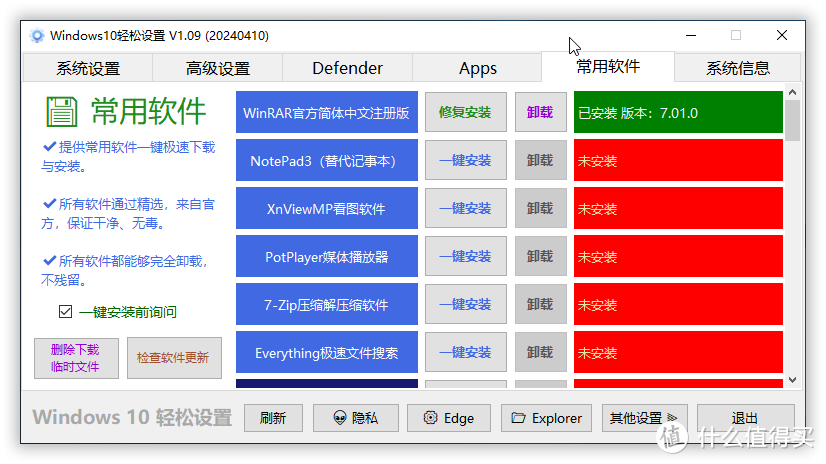Switch to the Apps tab
826x464 pixels.
(477, 68)
